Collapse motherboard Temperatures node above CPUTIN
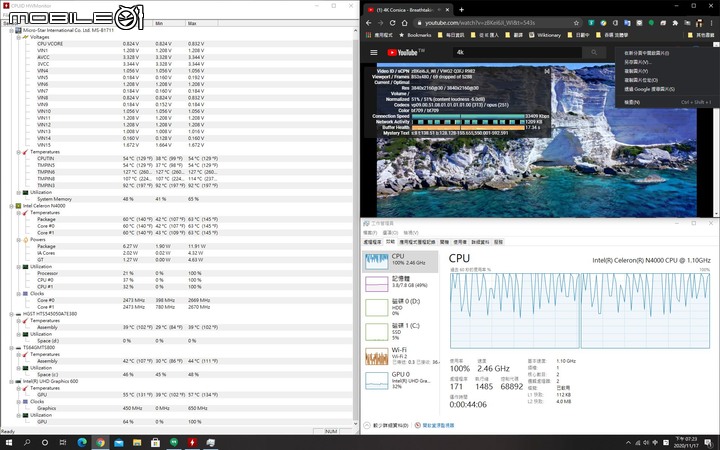This screenshot has height=450, width=720. 18,152
